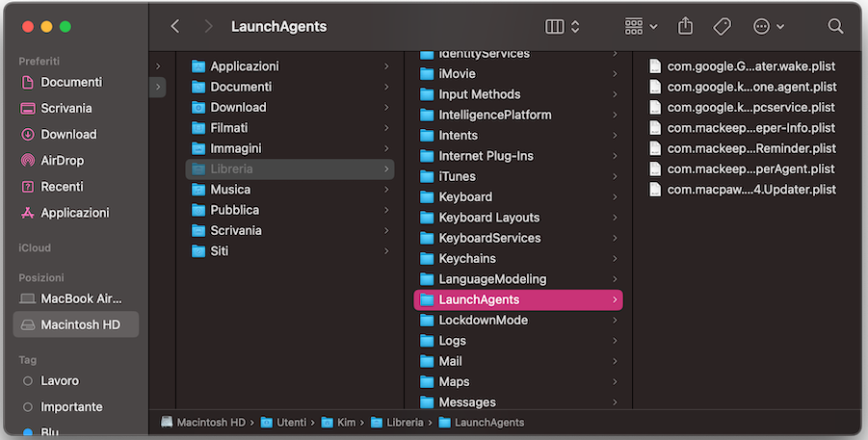
Task: Select the Scrivania folder in the column
Action: [x=290, y=230]
